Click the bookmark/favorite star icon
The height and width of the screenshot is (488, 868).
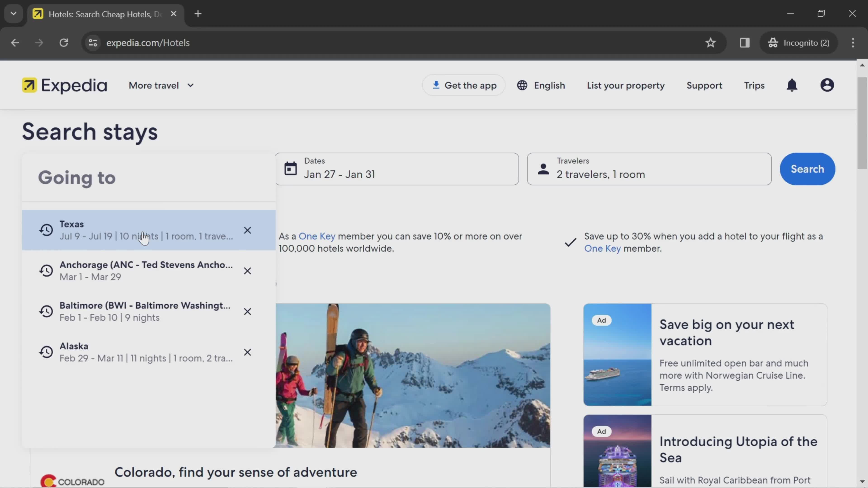click(x=711, y=42)
